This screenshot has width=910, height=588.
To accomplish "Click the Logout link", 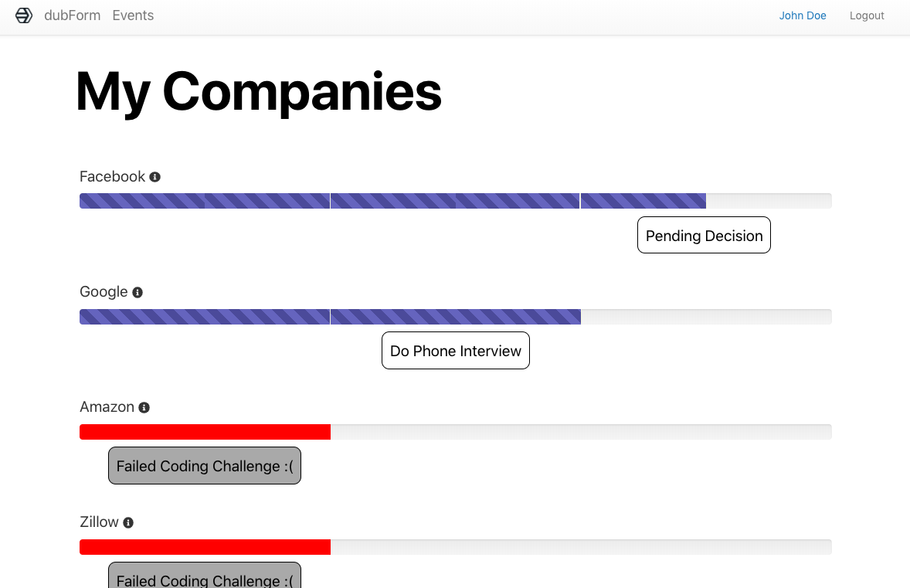I will pyautogui.click(x=867, y=15).
